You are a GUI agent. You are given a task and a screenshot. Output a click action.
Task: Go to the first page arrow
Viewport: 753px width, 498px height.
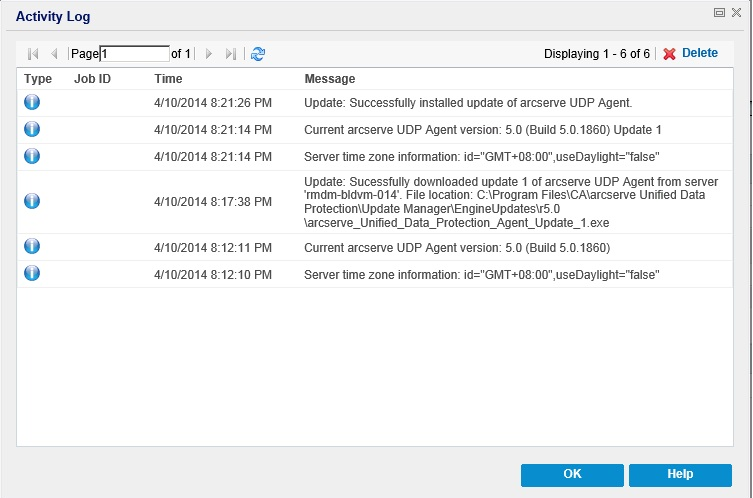[x=33, y=54]
